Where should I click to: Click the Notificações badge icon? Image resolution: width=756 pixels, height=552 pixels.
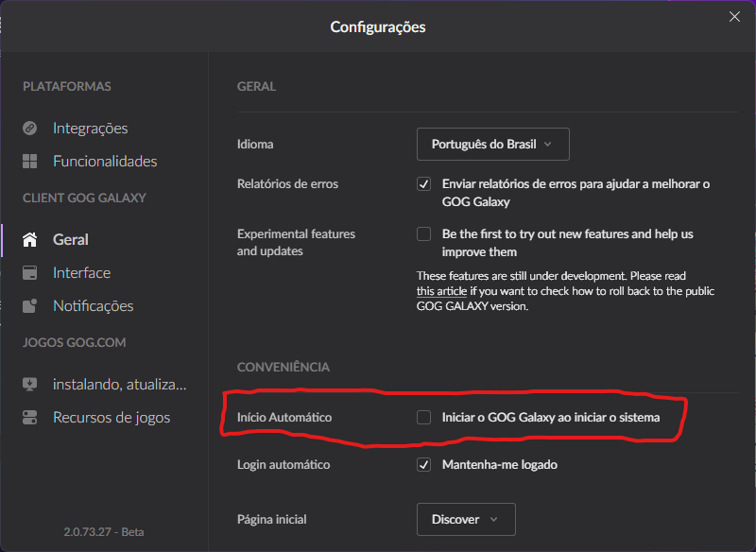pyautogui.click(x=30, y=306)
